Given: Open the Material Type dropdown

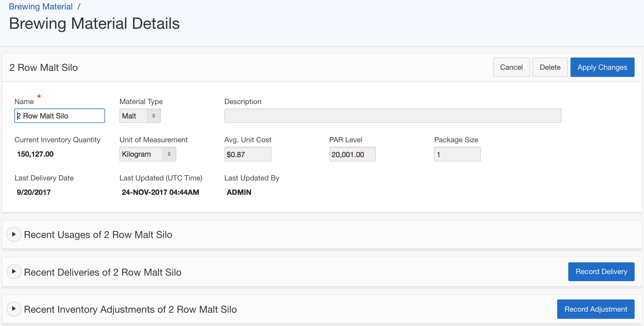Looking at the screenshot, I should coord(140,116).
